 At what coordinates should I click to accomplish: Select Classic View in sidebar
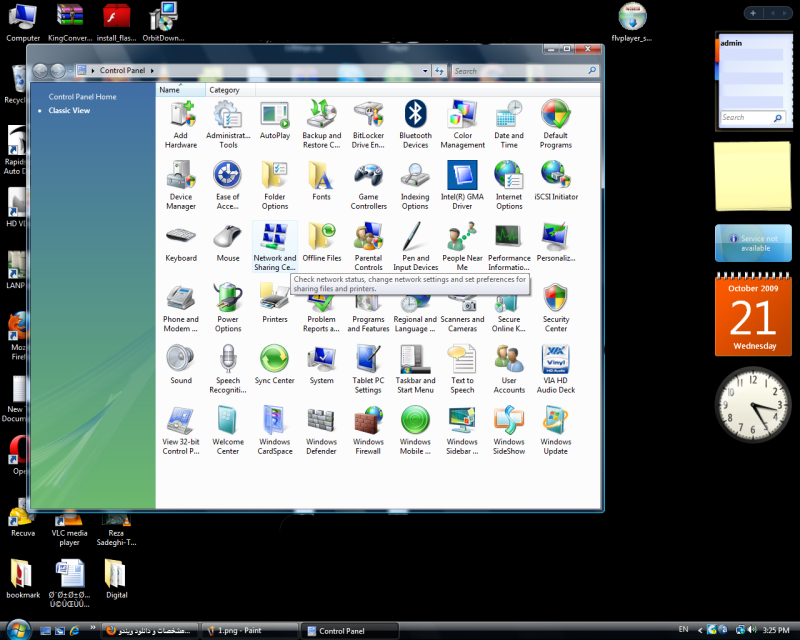tap(69, 110)
